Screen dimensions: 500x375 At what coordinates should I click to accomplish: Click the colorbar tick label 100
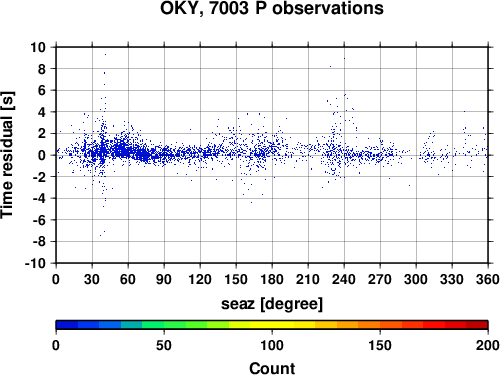(x=272, y=345)
